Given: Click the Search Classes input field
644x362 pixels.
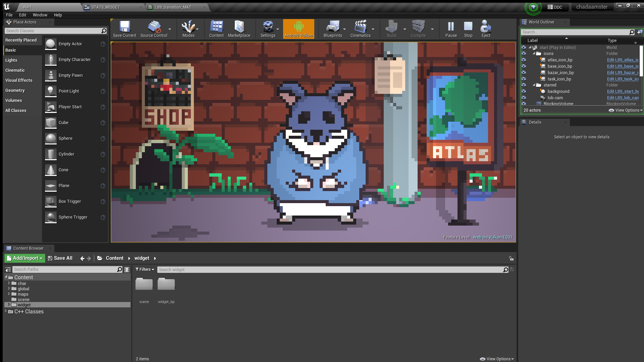Looking at the screenshot, I should [x=53, y=31].
